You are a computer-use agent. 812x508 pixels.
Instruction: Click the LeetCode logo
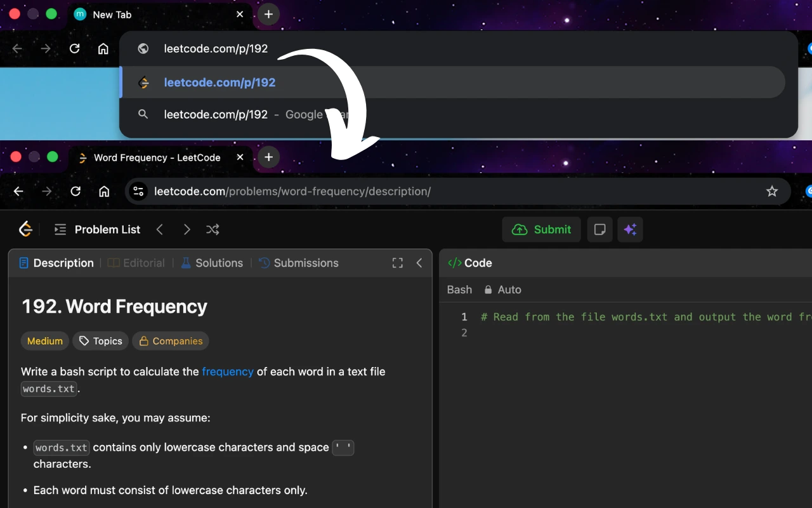point(25,229)
